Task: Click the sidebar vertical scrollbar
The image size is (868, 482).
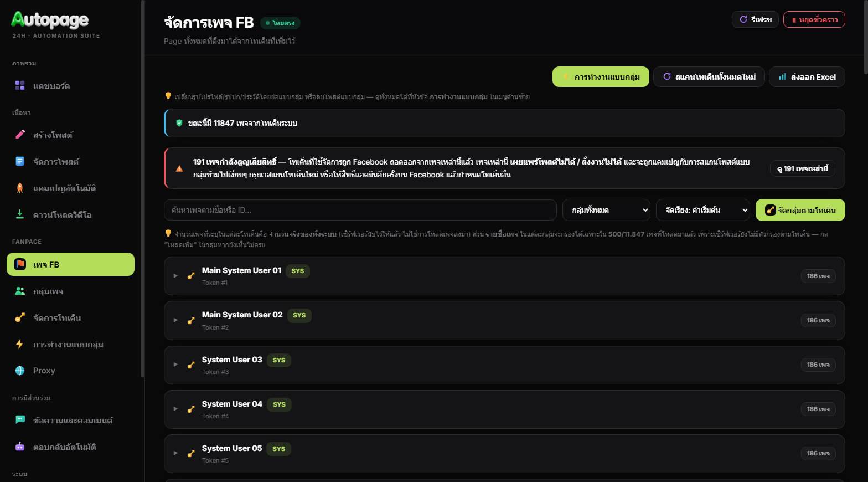Action: [143, 188]
